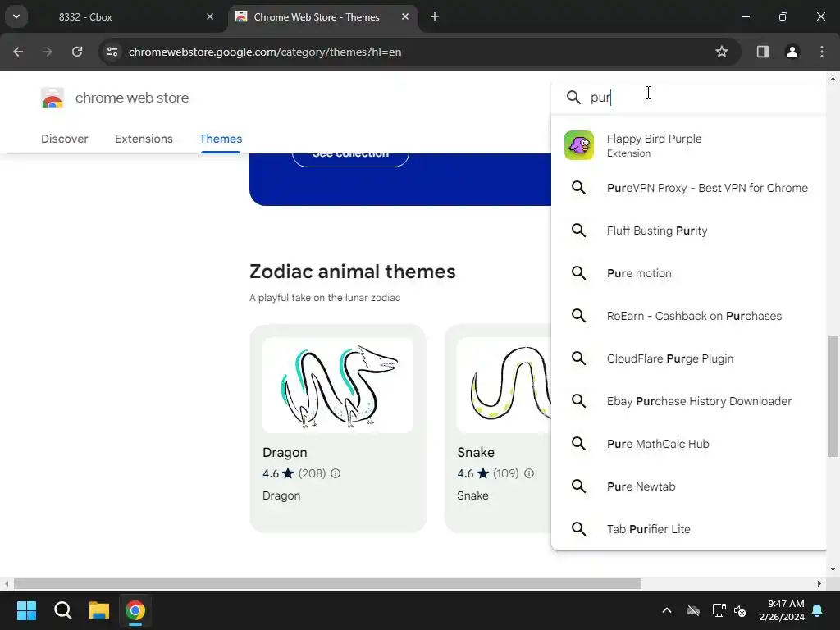
Task: Click magnifier icon next to Fluff Busting Purity
Action: (x=578, y=231)
